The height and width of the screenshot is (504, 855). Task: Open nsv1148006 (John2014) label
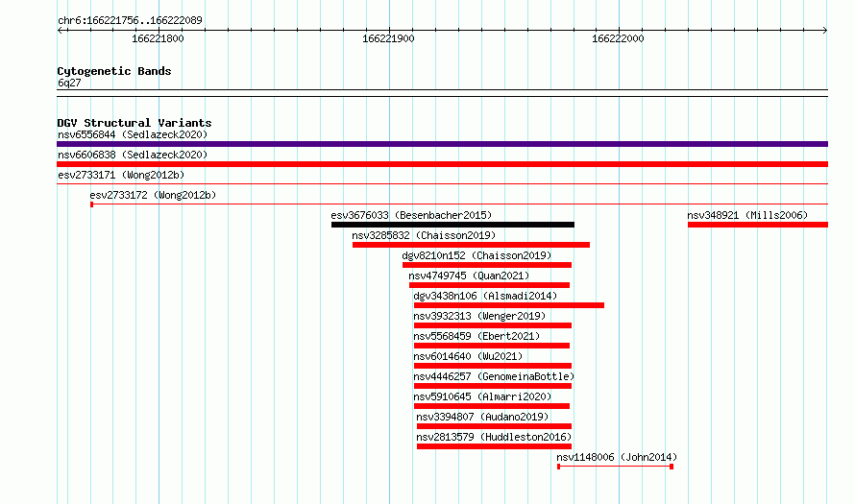tap(617, 457)
